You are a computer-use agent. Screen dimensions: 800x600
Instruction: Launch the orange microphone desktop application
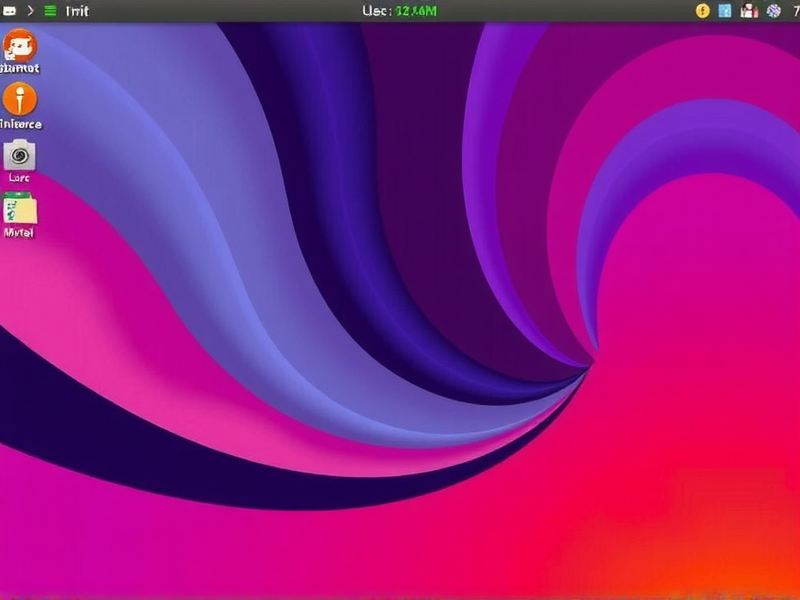pos(19,99)
